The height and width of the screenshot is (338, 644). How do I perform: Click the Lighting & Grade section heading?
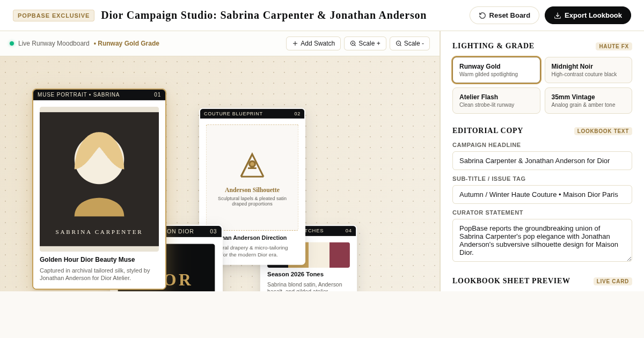493,46
